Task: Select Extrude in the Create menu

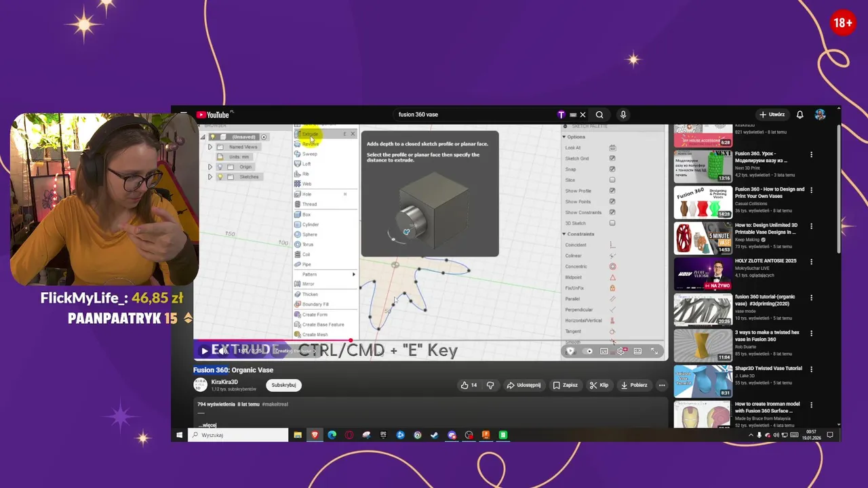Action: (324, 134)
